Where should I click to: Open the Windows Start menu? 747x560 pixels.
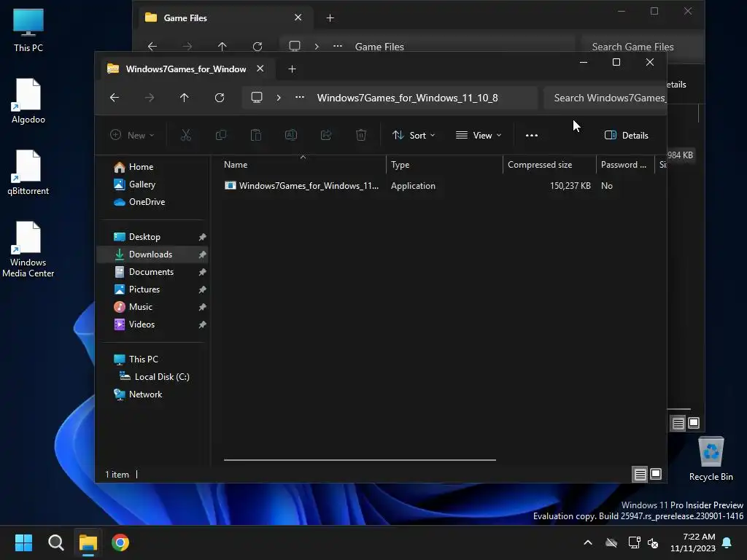pyautogui.click(x=23, y=542)
